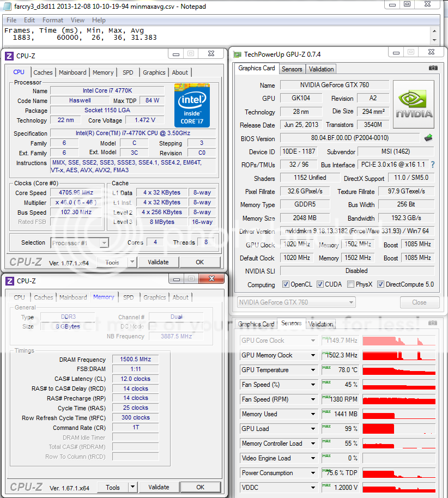Toggle the OpenCL checkbox

(286, 284)
